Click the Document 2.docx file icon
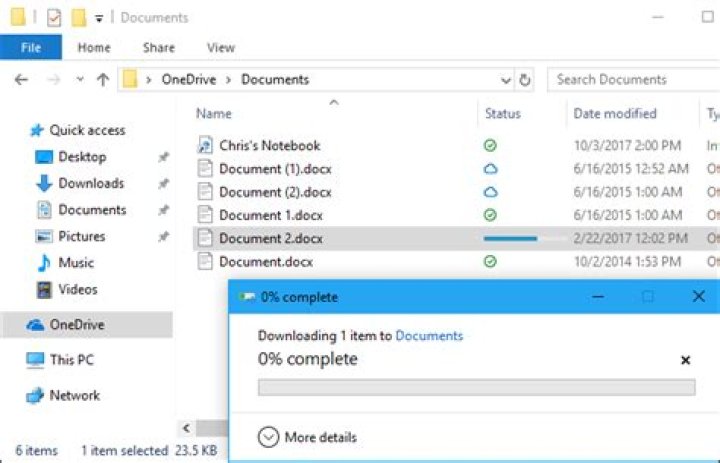Viewport: 720px width, 463px height. pos(205,238)
